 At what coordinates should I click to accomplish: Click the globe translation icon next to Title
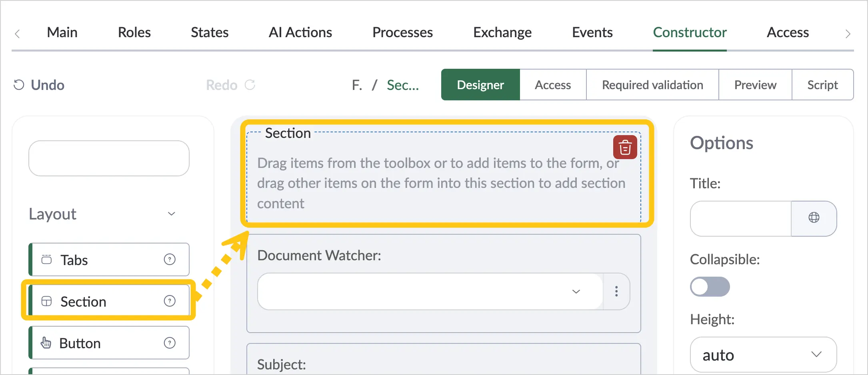pyautogui.click(x=814, y=218)
